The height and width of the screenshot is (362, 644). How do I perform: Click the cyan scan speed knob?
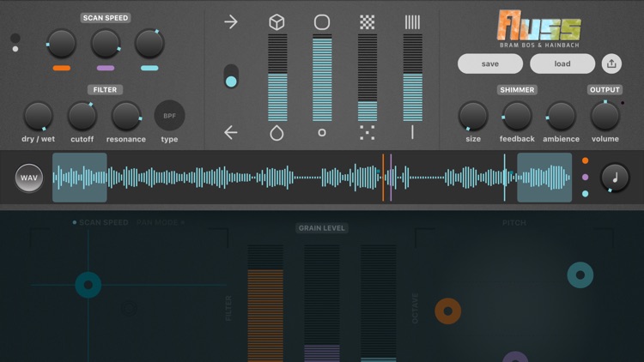[149, 44]
